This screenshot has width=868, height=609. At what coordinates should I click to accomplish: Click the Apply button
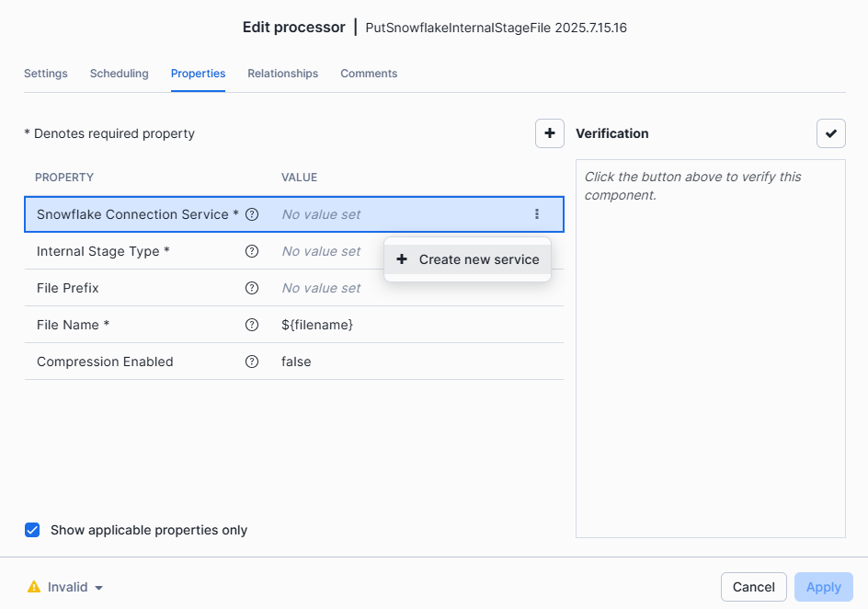coord(823,587)
